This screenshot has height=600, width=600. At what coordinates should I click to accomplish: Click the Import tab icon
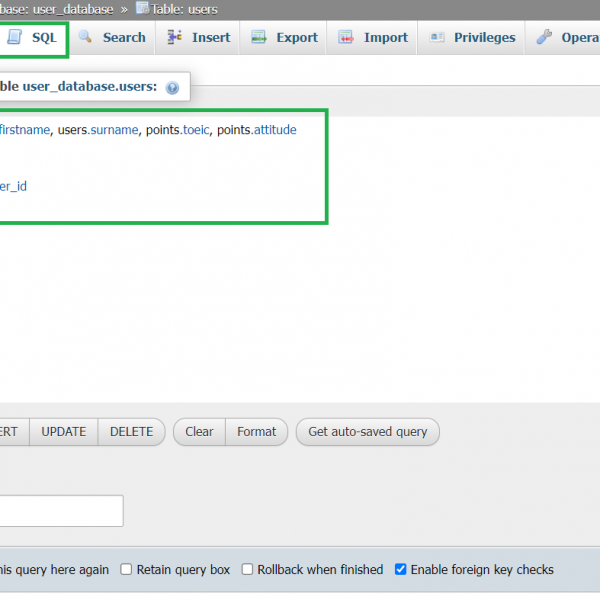[x=346, y=37]
